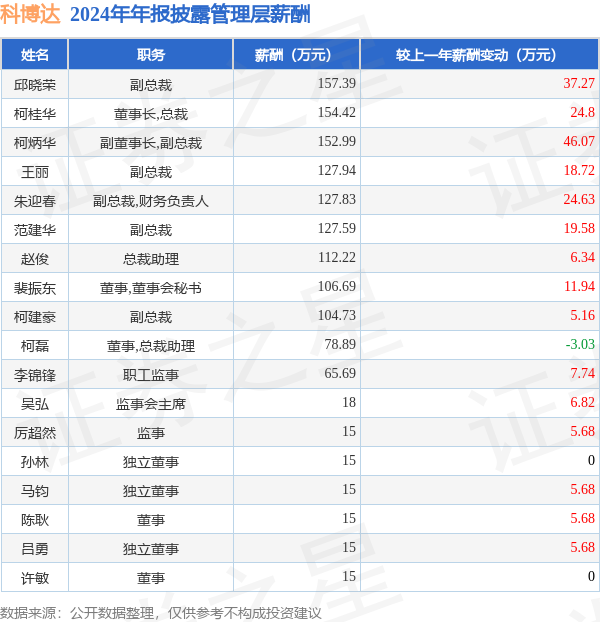Click the name 吴弘
Image resolution: width=600 pixels, height=622 pixels.
[35, 404]
